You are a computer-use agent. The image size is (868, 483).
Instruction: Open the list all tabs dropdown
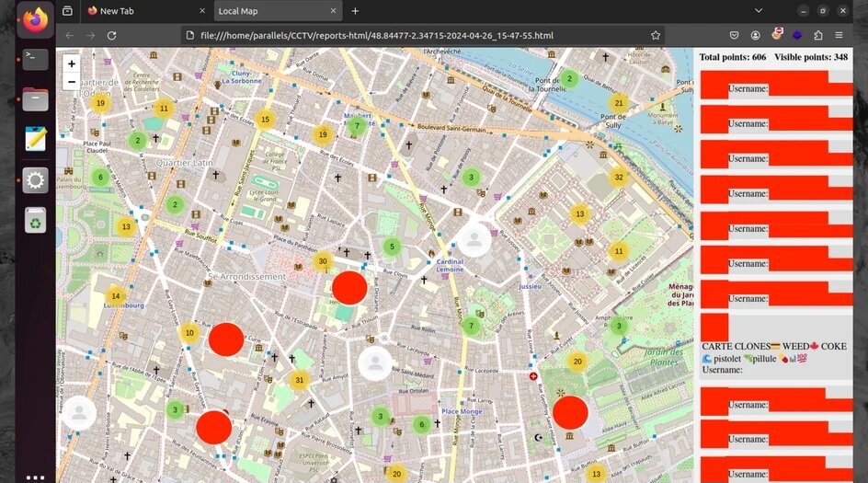759,11
